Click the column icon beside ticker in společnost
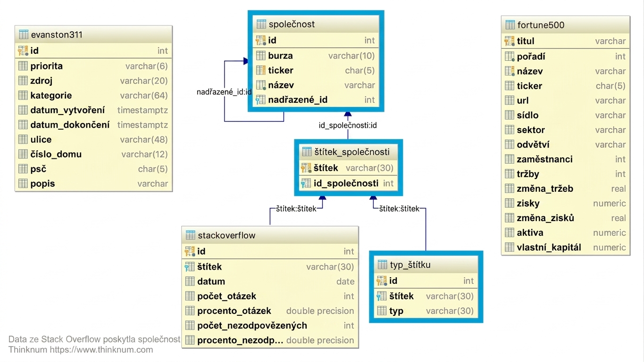This screenshot has width=644, height=362. click(261, 71)
